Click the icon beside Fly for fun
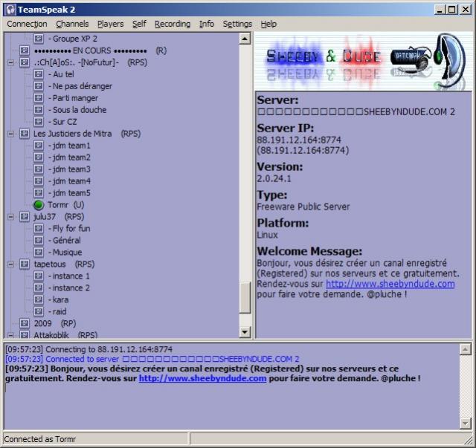The image size is (476, 448). [39, 228]
